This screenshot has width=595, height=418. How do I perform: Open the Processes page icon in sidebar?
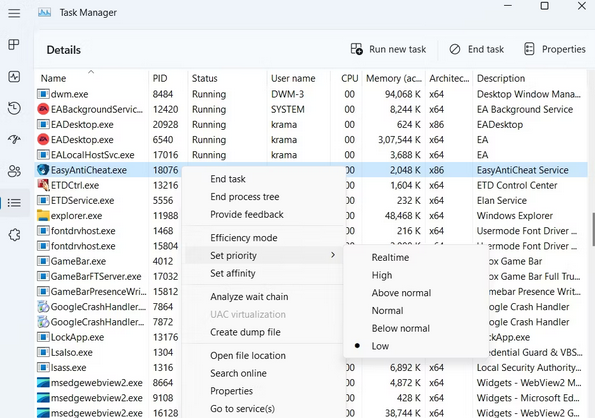pyautogui.click(x=14, y=45)
